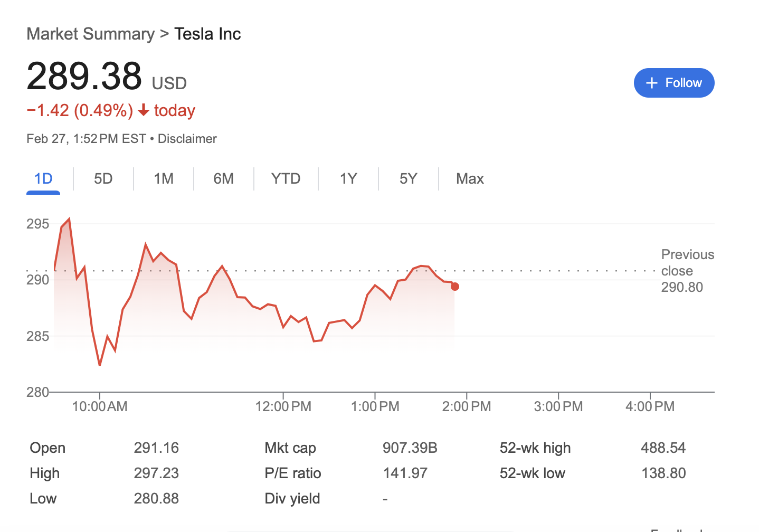Viewport: 759px width, 532px height.
Task: Open the Disclaimer link
Action: click(x=187, y=139)
